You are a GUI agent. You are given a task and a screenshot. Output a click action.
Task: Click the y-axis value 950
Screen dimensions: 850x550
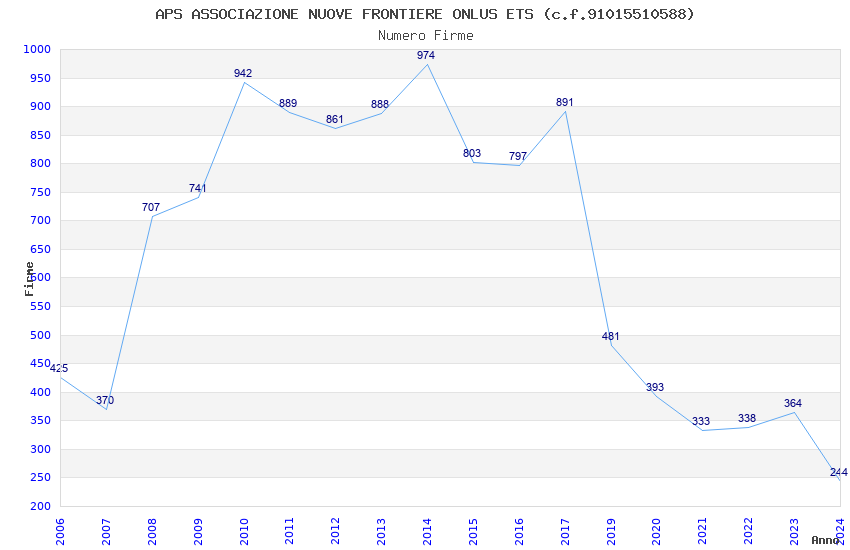pyautogui.click(x=40, y=79)
